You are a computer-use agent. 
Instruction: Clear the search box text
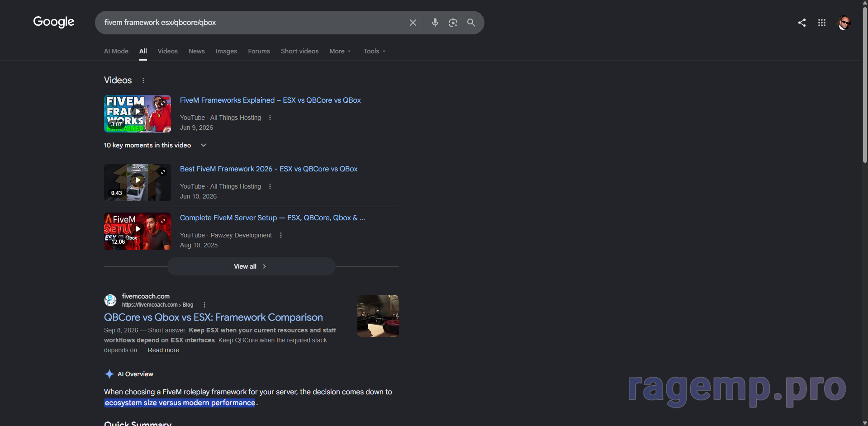point(413,23)
